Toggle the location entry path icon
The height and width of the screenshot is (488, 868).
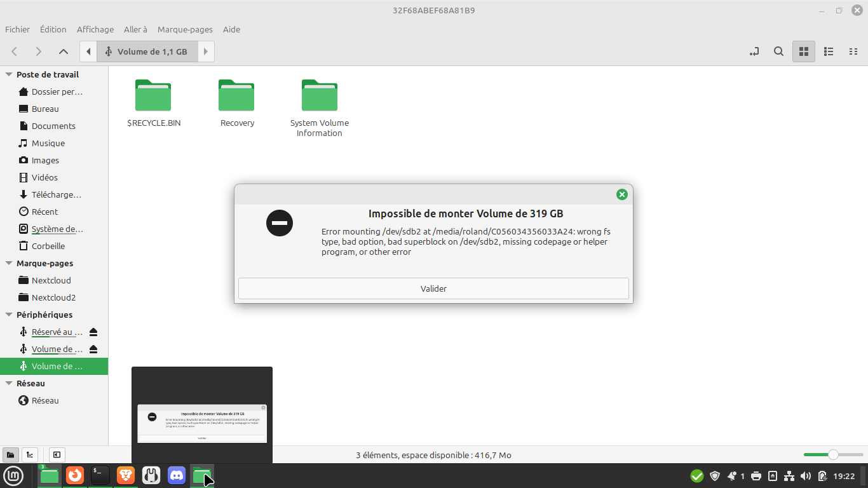pos(754,51)
